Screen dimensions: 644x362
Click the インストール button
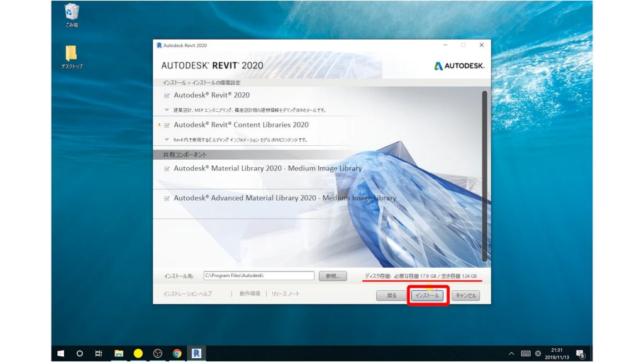point(428,295)
